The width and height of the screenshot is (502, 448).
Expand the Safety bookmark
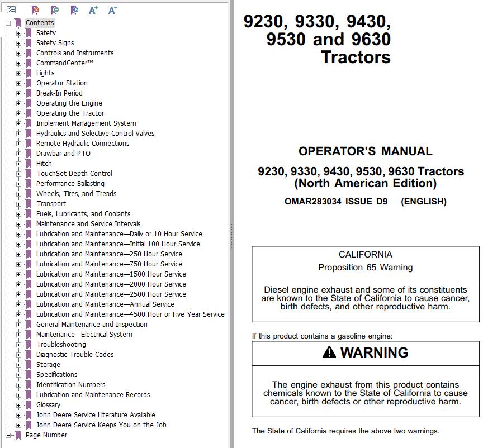click(x=18, y=33)
